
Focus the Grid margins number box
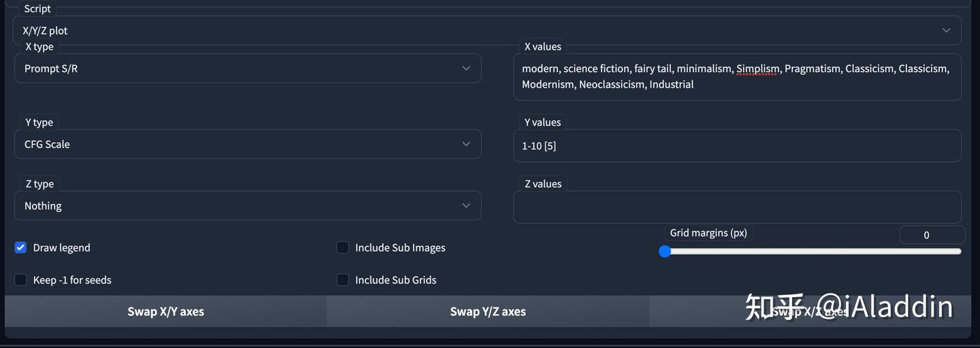[x=931, y=235]
